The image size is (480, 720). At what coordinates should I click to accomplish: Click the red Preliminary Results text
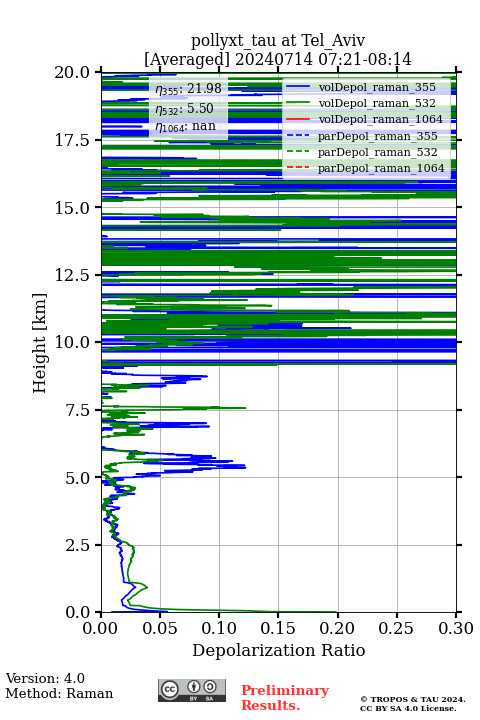click(285, 698)
